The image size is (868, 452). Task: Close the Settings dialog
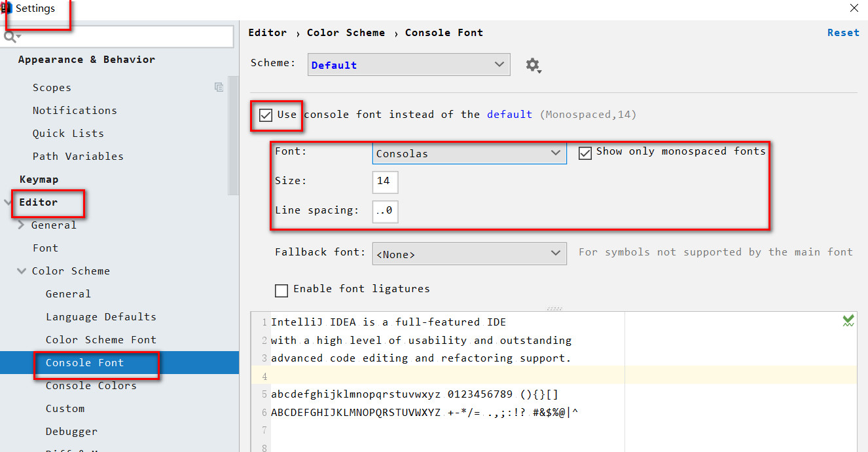tap(854, 9)
